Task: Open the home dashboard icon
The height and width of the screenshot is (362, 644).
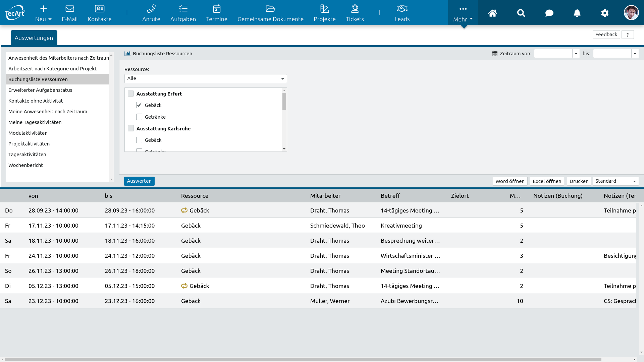Action: pos(492,13)
